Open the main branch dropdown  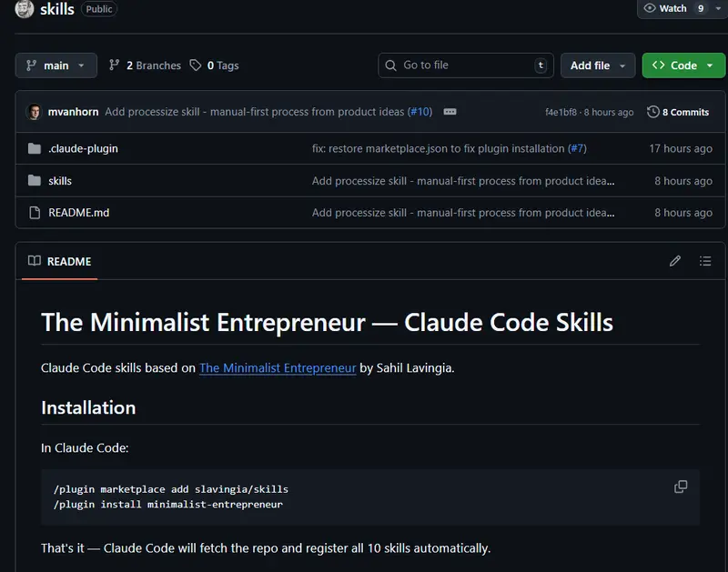(56, 65)
